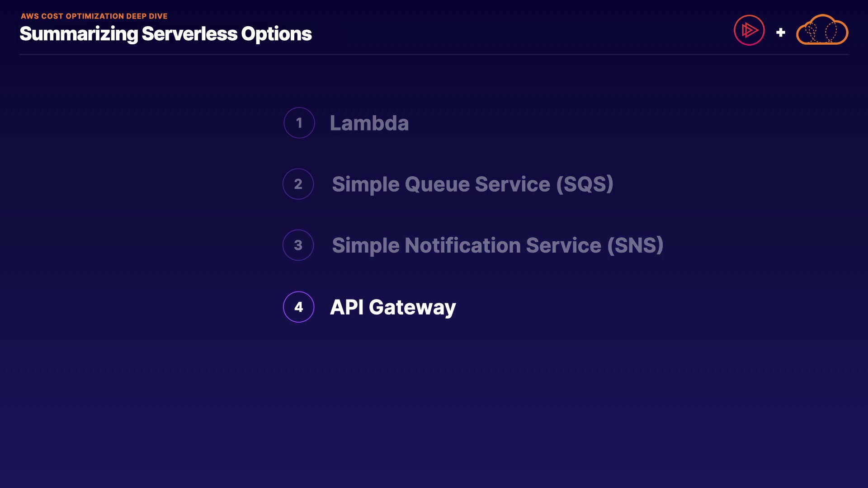Click the white plus sign between logos
Screen dimensions: 868x488
[x=780, y=33]
